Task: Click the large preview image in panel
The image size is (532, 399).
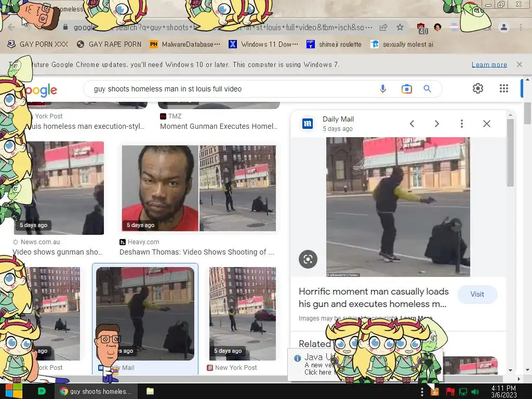Action: 398,207
